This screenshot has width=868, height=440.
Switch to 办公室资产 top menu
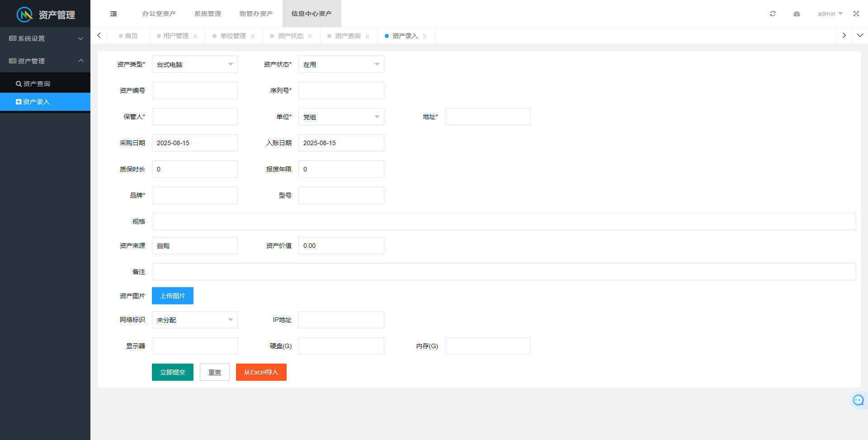click(x=159, y=14)
